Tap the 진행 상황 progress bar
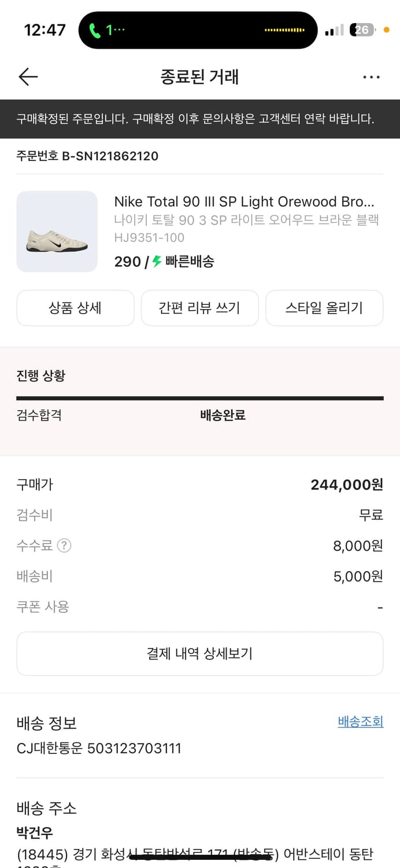Viewport: 400px width, 868px height. tap(200, 398)
